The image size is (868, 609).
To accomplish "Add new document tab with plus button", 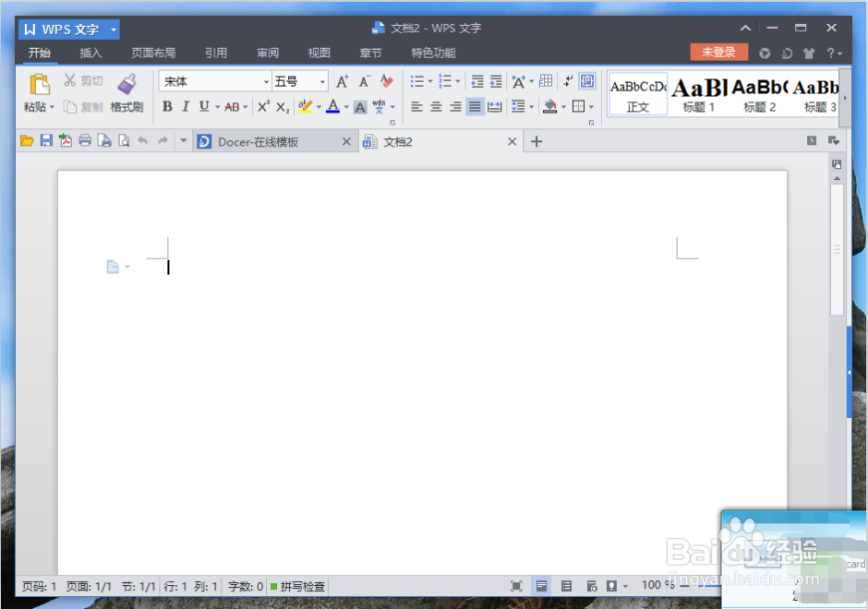I will (536, 141).
